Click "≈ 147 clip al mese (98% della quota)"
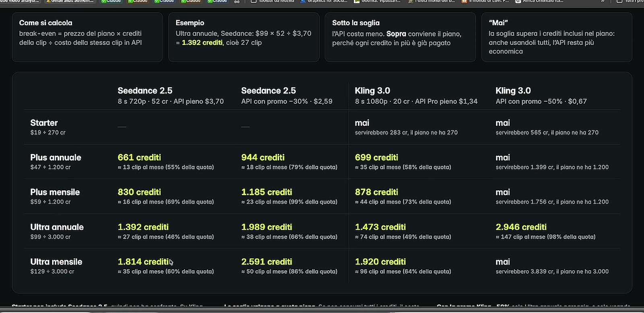Screen dimensions: 644x313 coord(545,237)
